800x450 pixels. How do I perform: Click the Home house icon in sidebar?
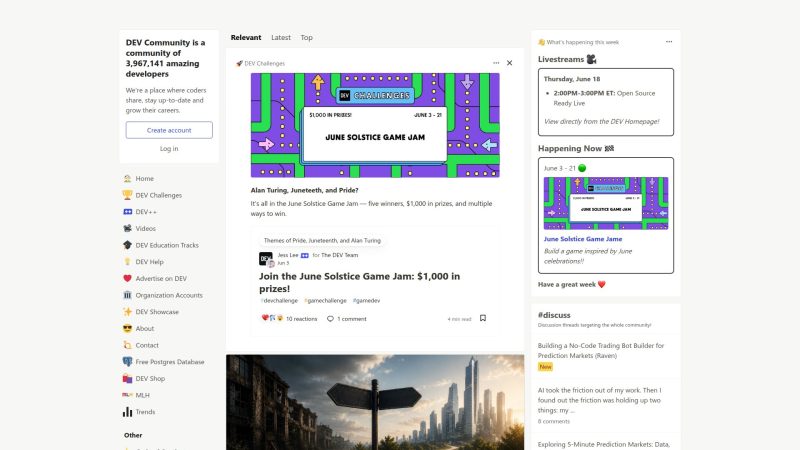pos(128,179)
